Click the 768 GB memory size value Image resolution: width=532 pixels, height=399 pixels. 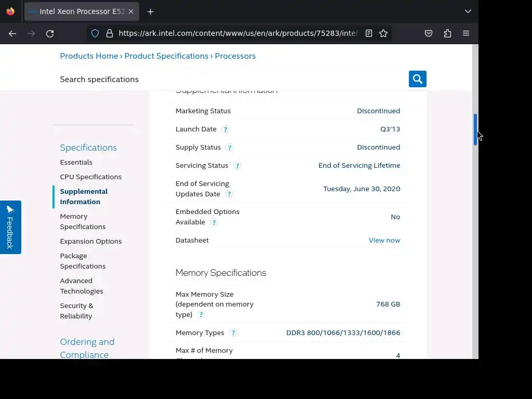(x=388, y=304)
